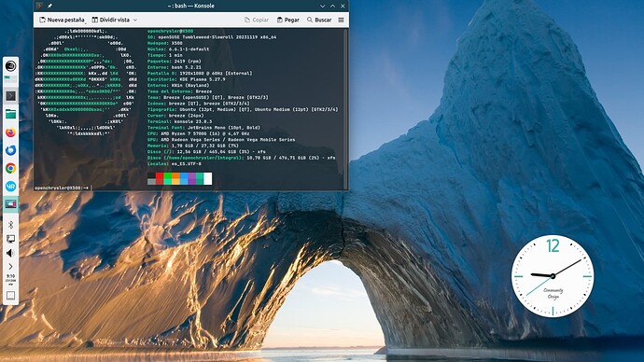Paste using the Pegar button
This screenshot has height=362, width=644.
[287, 20]
